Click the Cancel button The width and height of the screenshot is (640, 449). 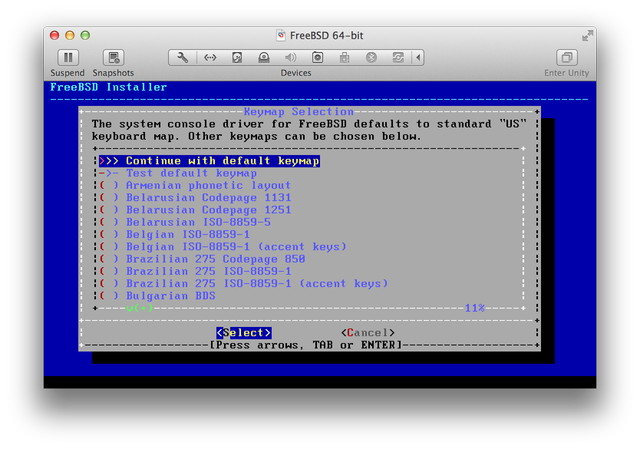click(368, 333)
